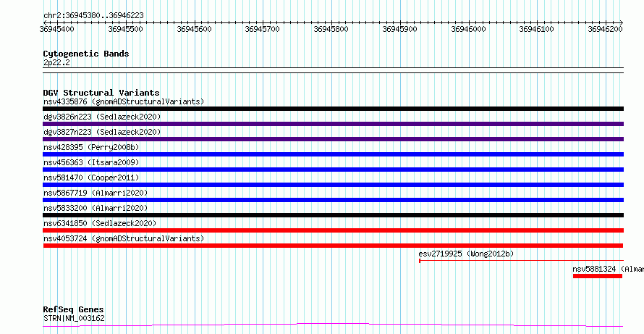Click ruler position 36946100
This screenshot has height=334, width=644.
(x=537, y=29)
